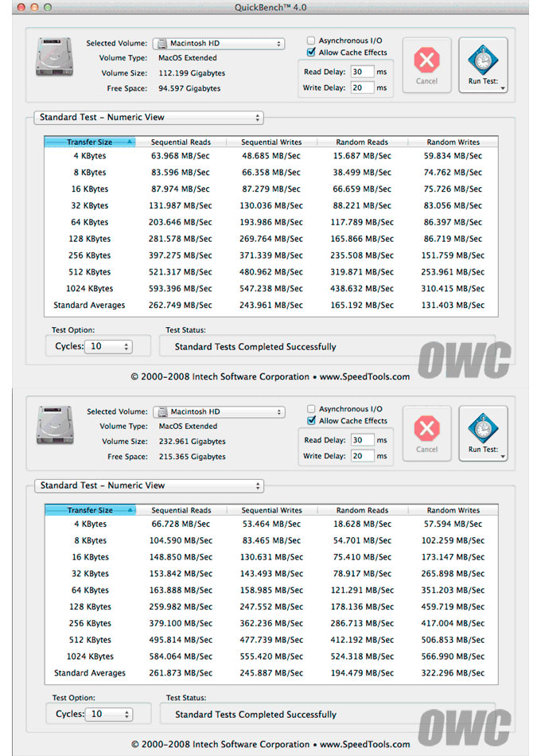Sort upper table by Random Reads header

362,142
